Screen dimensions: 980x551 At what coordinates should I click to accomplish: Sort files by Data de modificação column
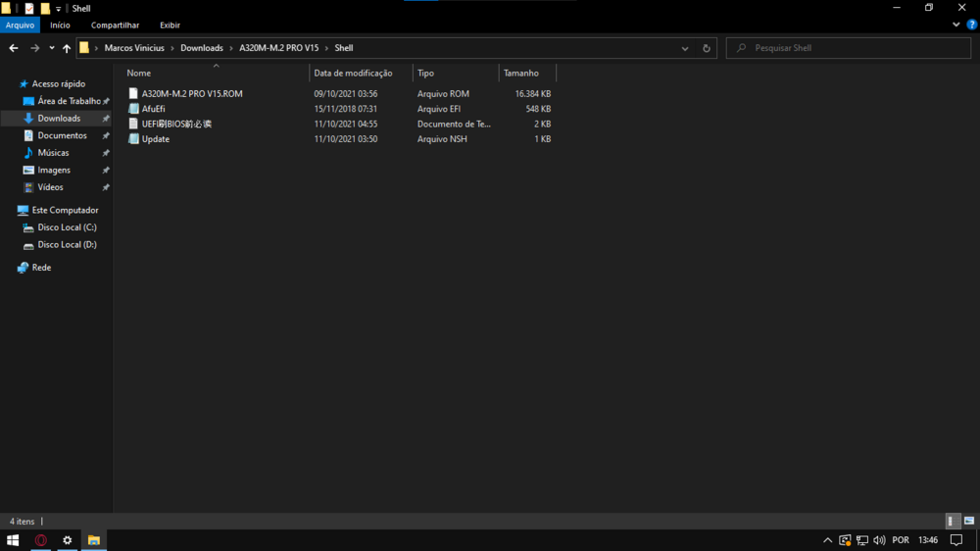point(353,74)
